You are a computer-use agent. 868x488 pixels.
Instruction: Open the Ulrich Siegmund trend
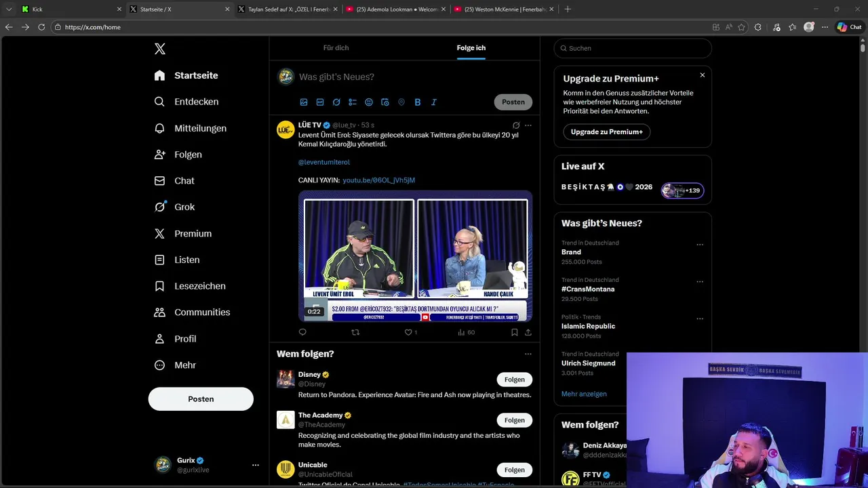click(x=589, y=363)
